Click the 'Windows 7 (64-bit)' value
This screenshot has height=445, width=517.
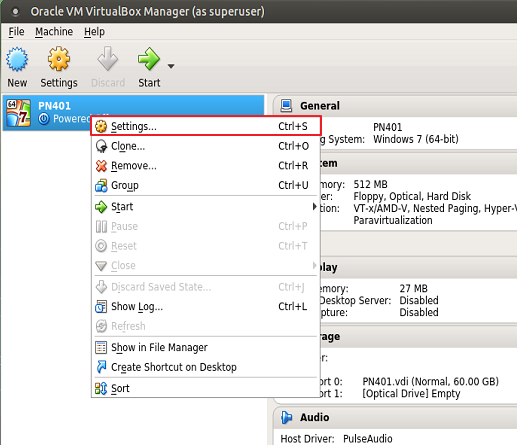[416, 139]
